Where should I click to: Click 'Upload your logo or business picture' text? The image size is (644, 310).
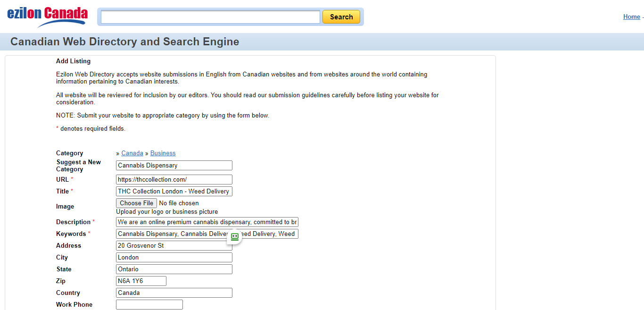167,212
